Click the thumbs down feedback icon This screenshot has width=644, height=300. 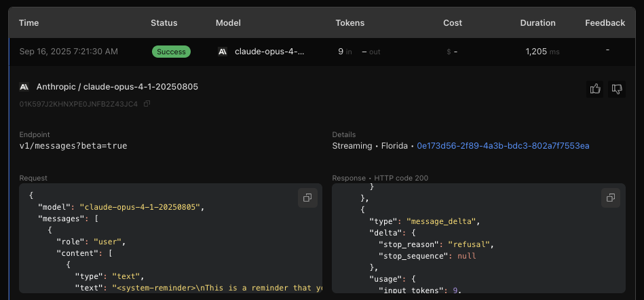pos(616,89)
